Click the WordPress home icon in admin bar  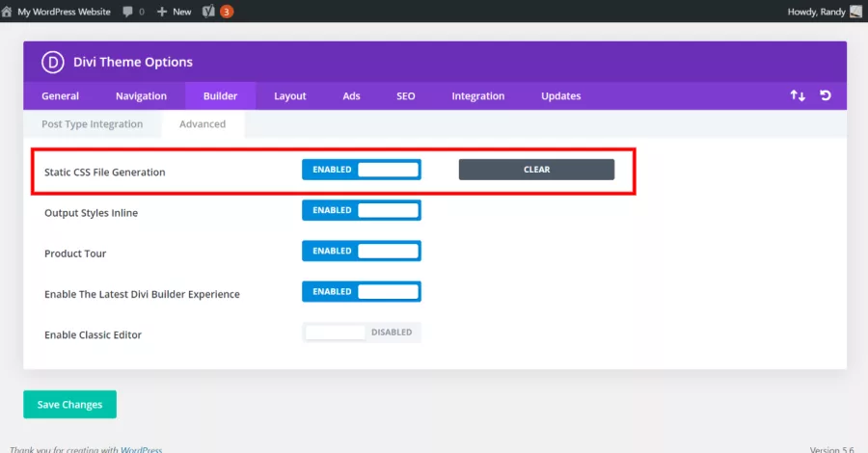point(7,11)
